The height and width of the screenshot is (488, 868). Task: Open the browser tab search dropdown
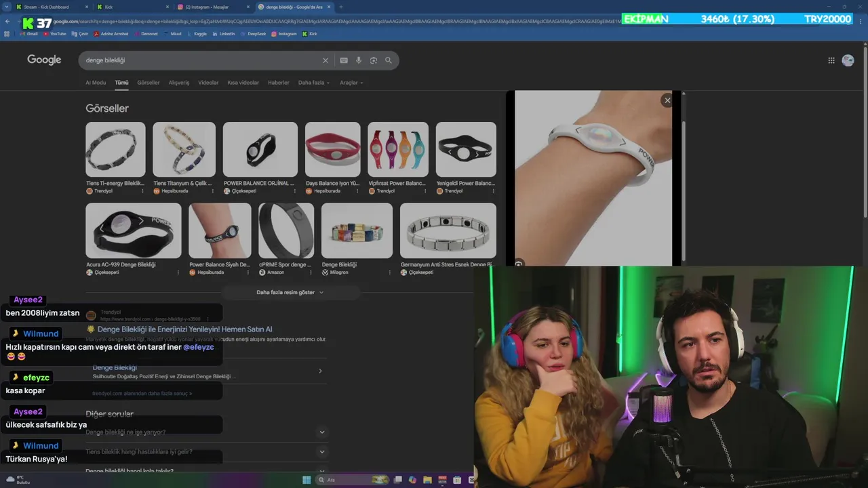[7, 7]
